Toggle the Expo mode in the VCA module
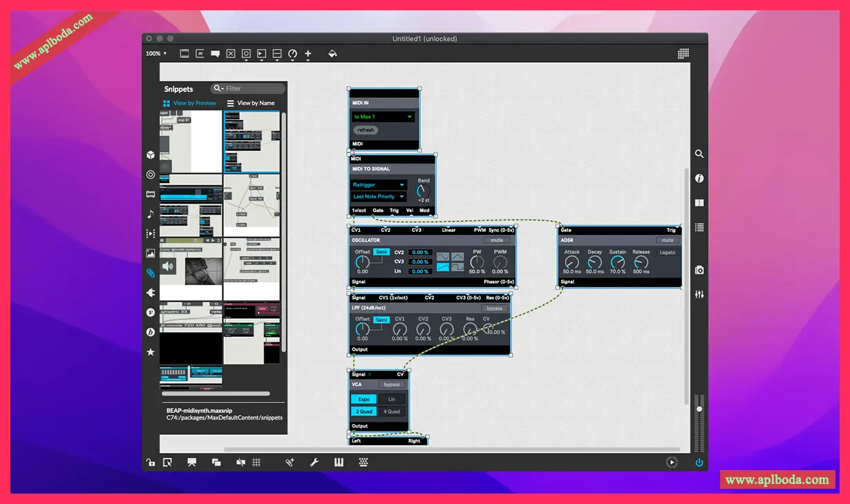 click(363, 399)
